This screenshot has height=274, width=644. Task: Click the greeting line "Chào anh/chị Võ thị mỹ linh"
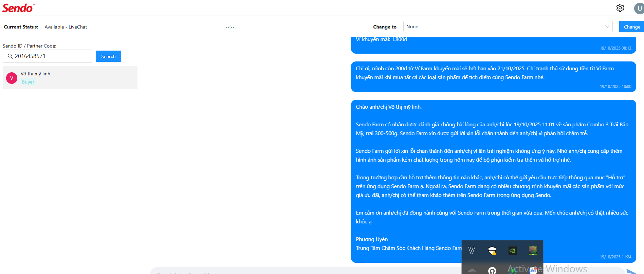389,107
